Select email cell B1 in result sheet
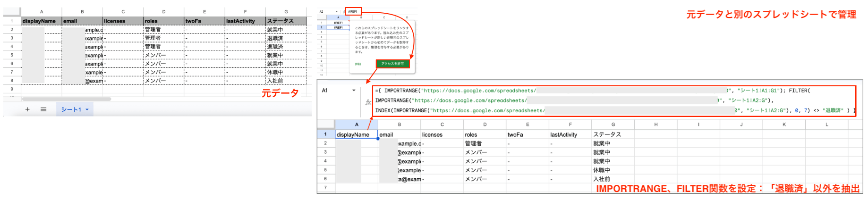The image size is (868, 199). tap(400, 134)
